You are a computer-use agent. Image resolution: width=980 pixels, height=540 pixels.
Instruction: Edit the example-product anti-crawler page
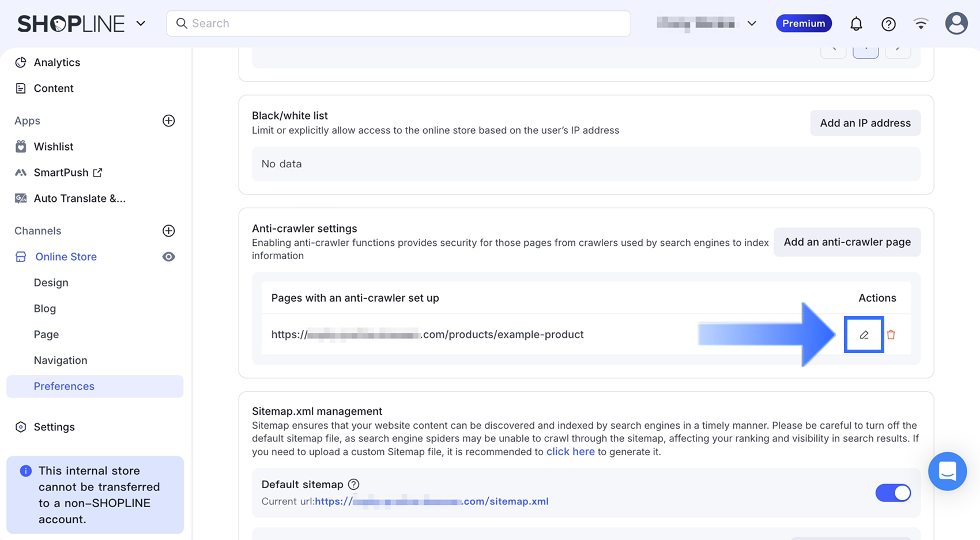click(864, 335)
